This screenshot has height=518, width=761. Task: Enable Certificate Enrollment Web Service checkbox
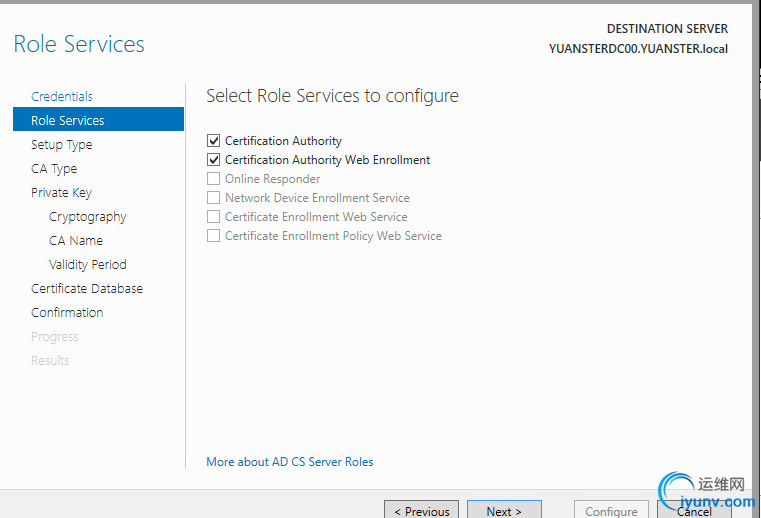[213, 217]
